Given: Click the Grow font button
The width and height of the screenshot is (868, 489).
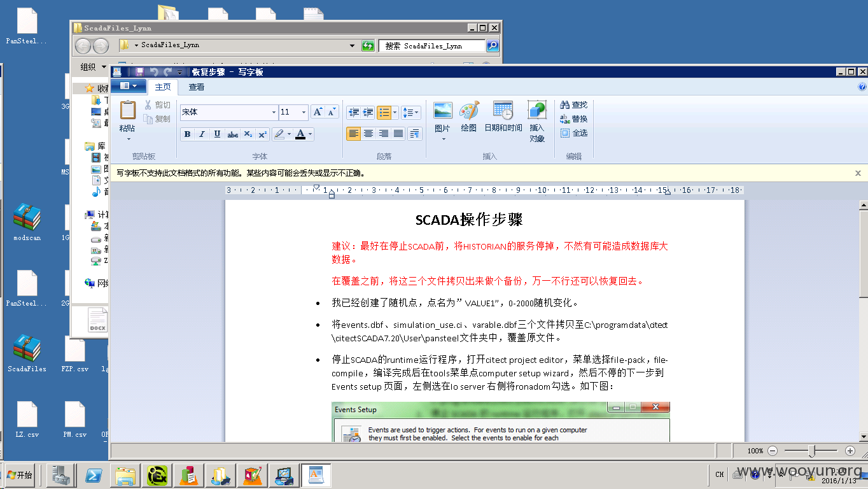Looking at the screenshot, I should (318, 112).
